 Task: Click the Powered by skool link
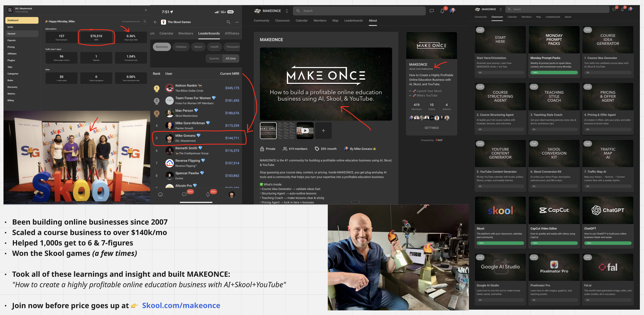click(431, 140)
